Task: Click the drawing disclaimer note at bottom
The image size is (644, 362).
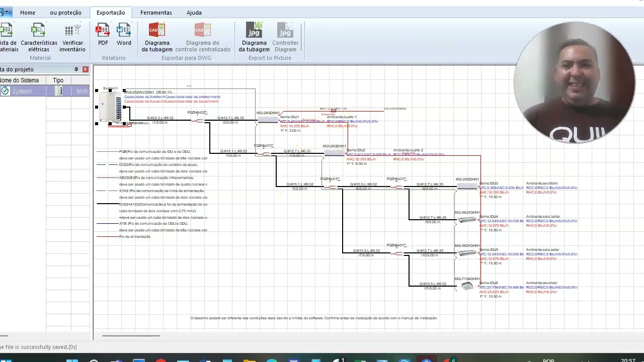Action: (314, 318)
